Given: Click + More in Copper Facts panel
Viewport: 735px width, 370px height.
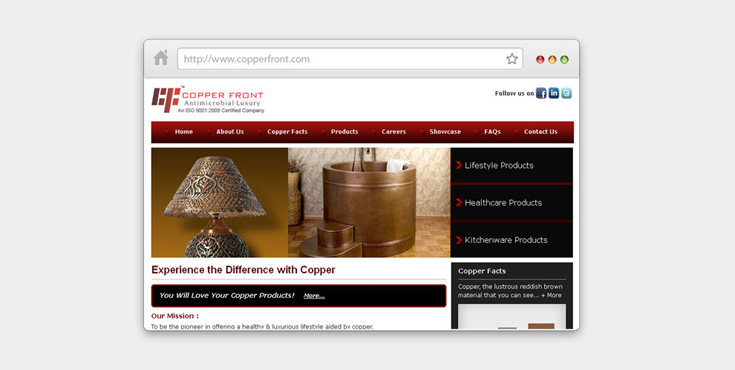Looking at the screenshot, I should click(x=551, y=295).
